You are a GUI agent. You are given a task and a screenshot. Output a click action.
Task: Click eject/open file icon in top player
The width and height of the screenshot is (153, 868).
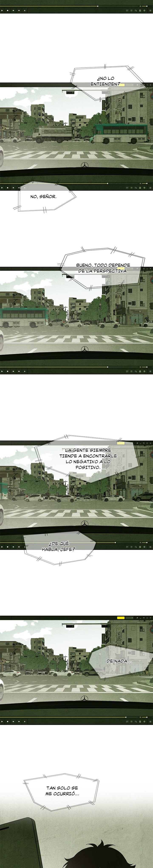click(25, 11)
